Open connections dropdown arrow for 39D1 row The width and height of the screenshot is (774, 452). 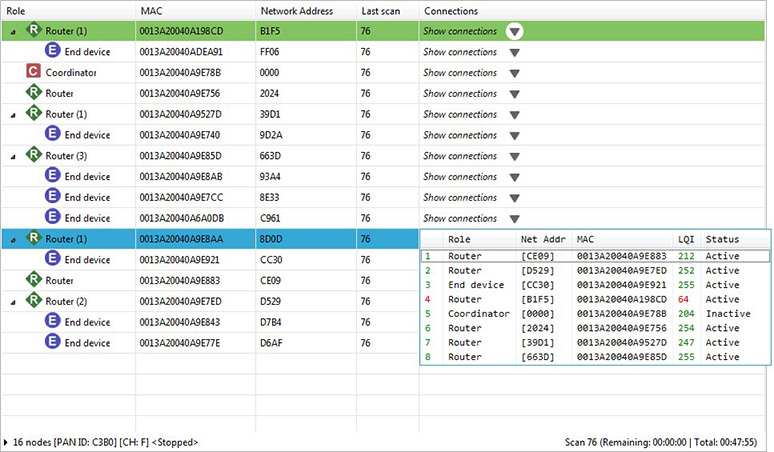coord(514,115)
